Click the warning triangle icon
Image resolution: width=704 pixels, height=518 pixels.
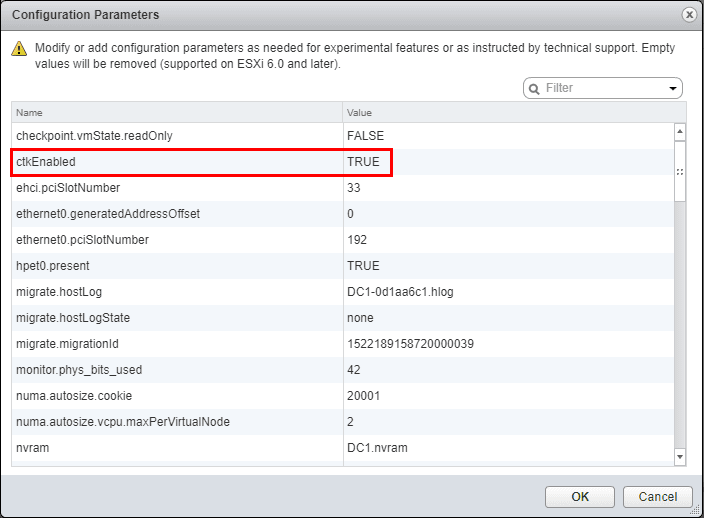point(19,49)
